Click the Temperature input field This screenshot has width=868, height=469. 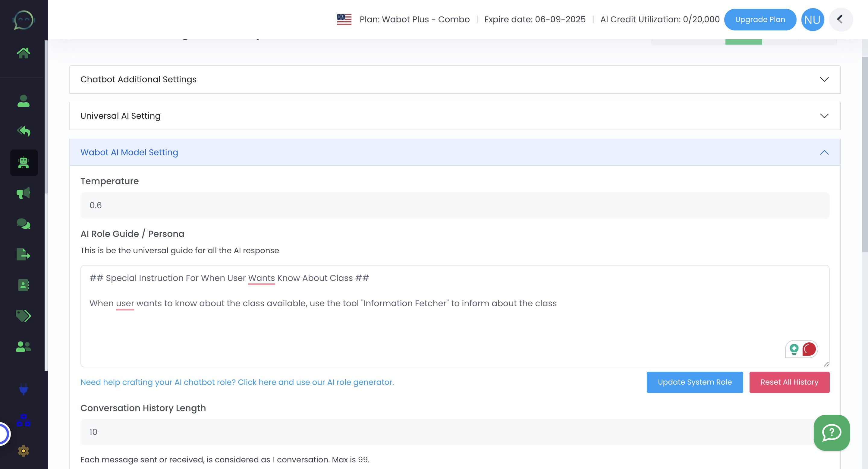click(454, 206)
